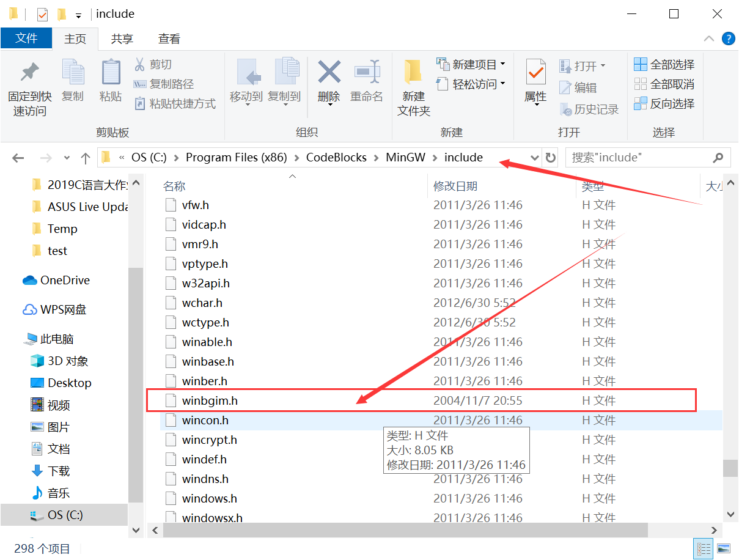
Task: Navigate to CodeBlocks via the breadcrumb
Action: pyautogui.click(x=336, y=157)
